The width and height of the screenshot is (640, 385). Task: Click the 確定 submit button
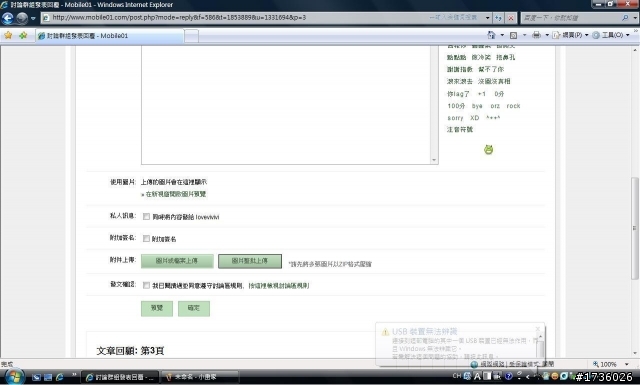(194, 308)
